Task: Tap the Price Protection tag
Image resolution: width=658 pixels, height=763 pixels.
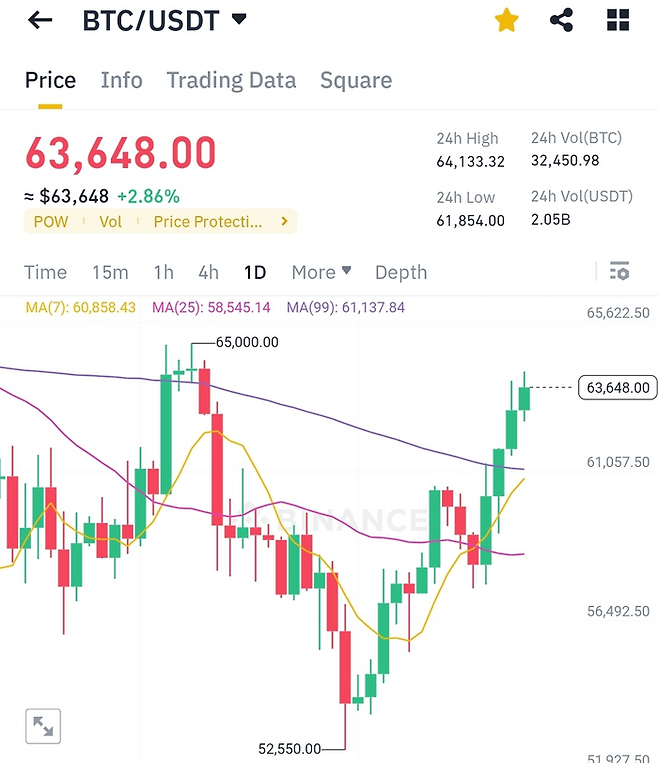Action: click(x=208, y=221)
